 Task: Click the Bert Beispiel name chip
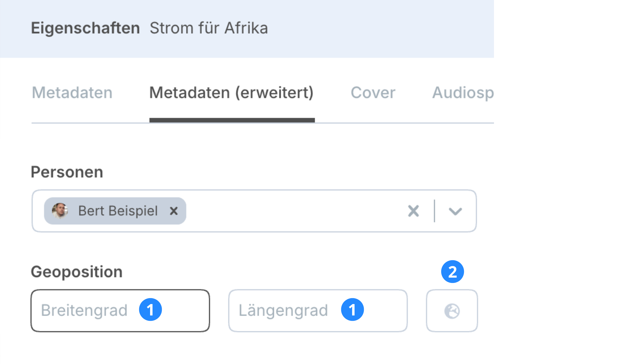point(118,211)
